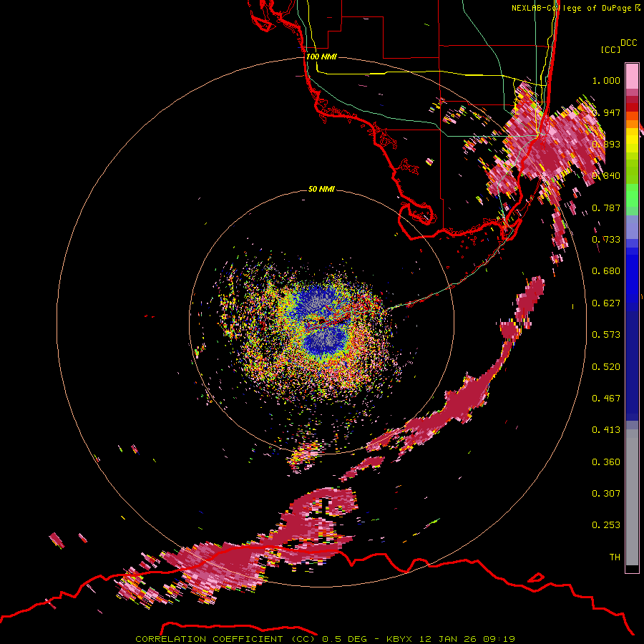Select the 0.520 scale value
This screenshot has width=644, height=644.
point(606,367)
